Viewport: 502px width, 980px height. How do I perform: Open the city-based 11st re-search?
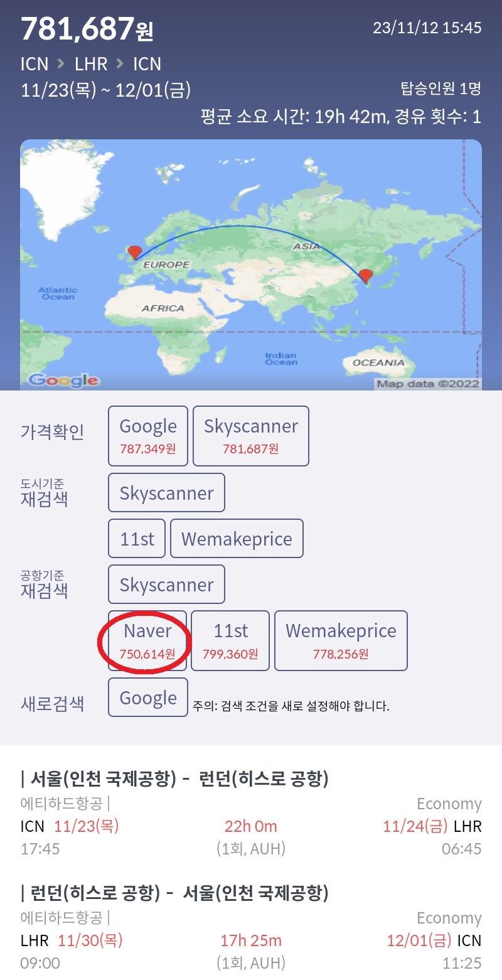(137, 538)
